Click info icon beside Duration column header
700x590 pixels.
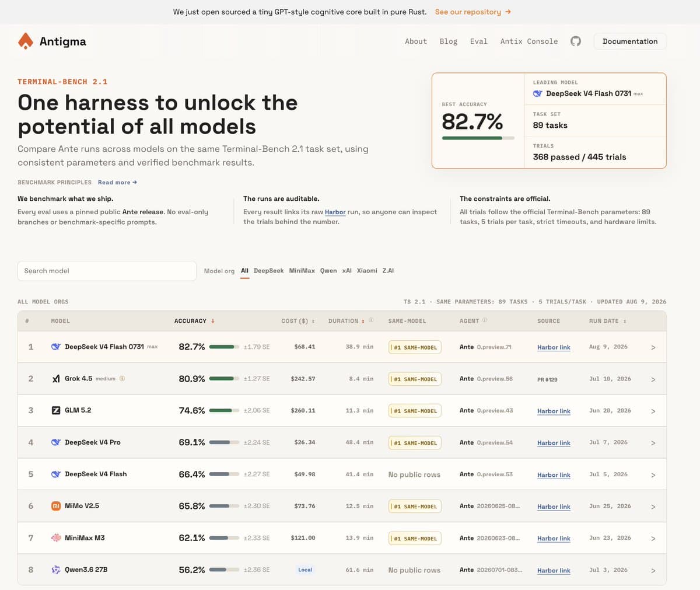pyautogui.click(x=371, y=320)
